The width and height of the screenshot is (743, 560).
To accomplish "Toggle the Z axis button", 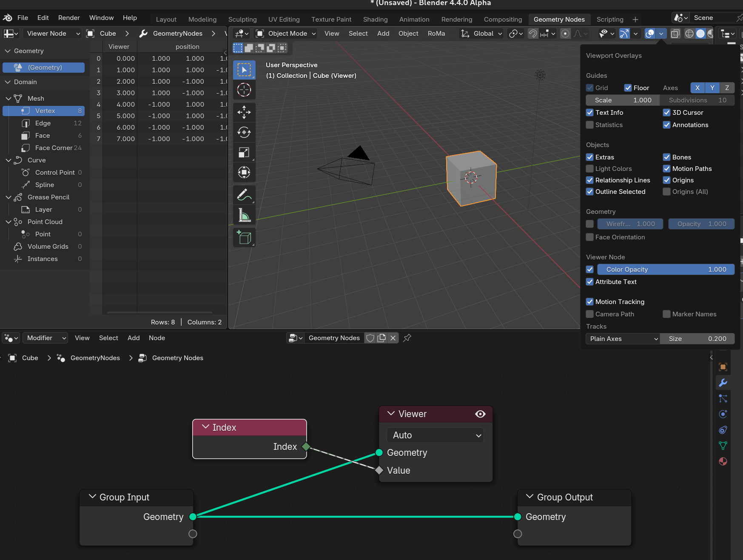I will (x=727, y=88).
